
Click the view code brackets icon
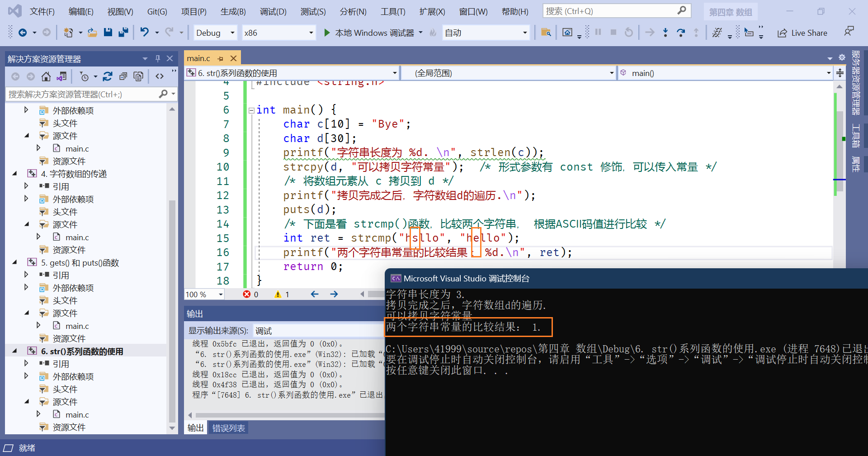point(160,76)
